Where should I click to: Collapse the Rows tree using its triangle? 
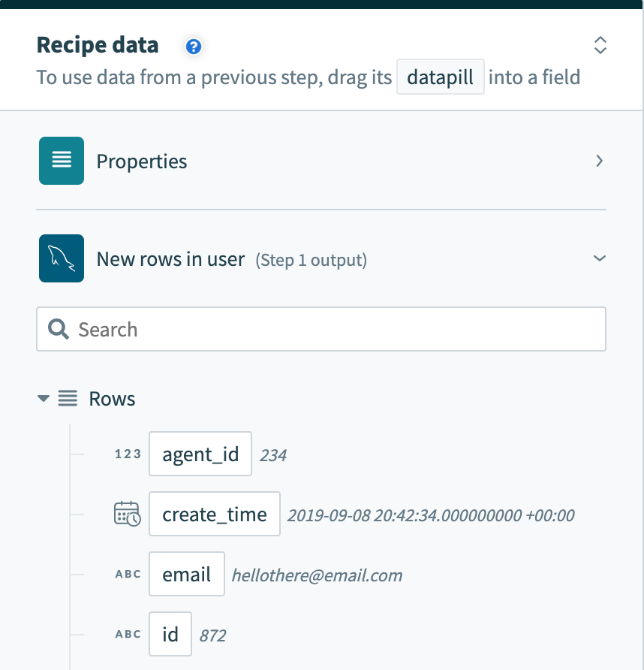[x=43, y=399]
